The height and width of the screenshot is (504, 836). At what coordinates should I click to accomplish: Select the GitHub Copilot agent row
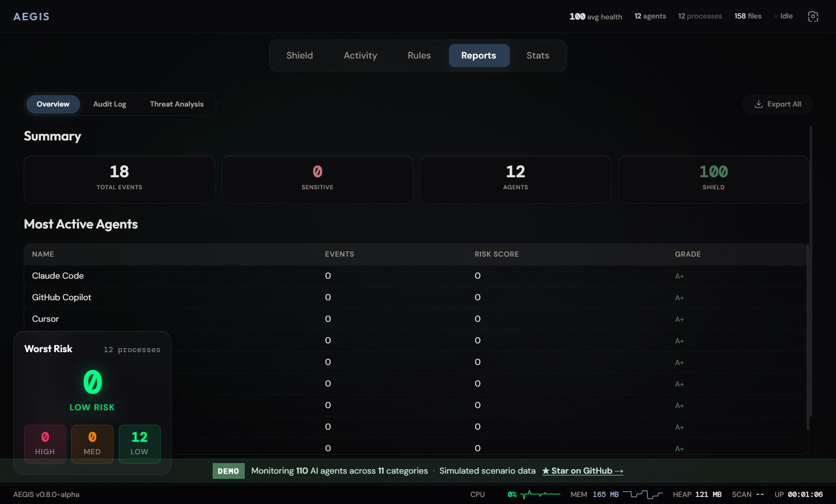415,298
